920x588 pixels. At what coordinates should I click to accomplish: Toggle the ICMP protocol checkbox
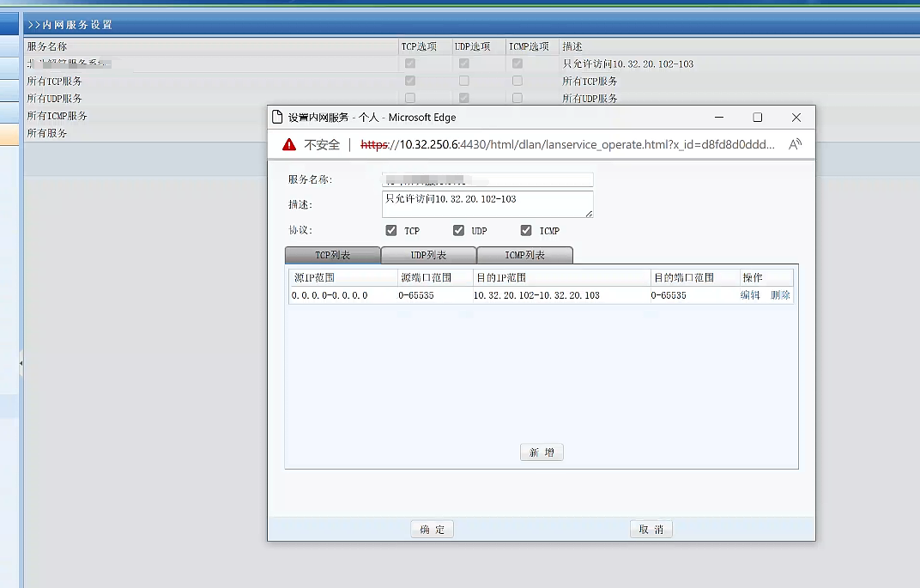pyautogui.click(x=526, y=231)
